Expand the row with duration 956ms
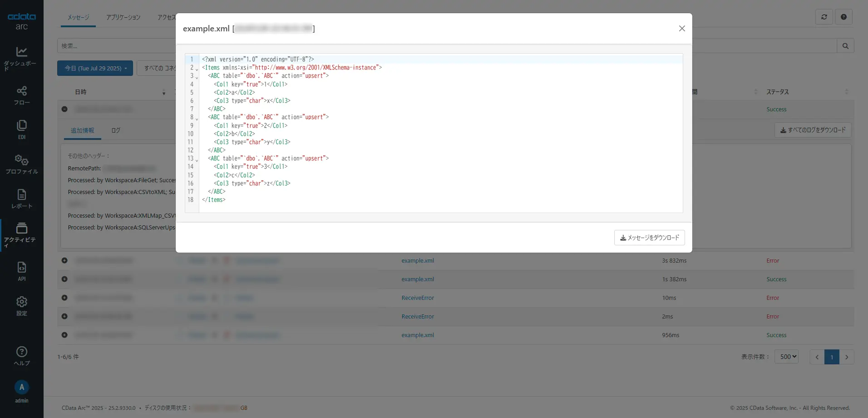This screenshot has width=868, height=418. point(64,335)
